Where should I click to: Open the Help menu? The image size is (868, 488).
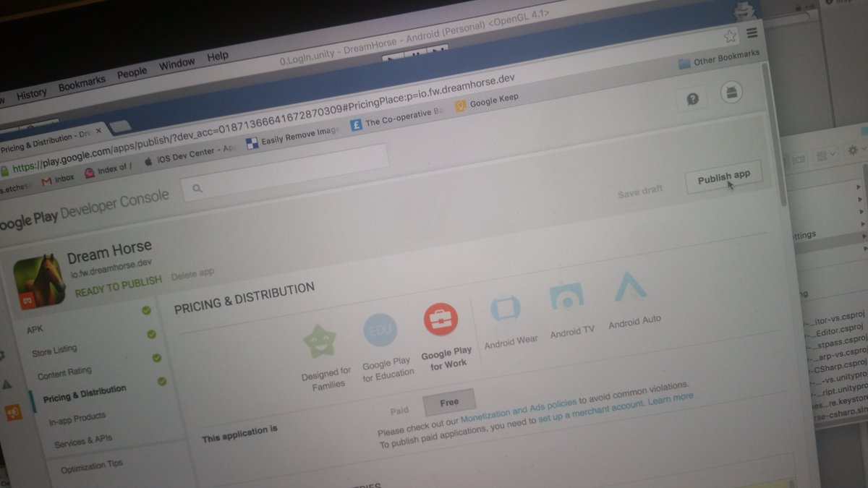pyautogui.click(x=217, y=56)
